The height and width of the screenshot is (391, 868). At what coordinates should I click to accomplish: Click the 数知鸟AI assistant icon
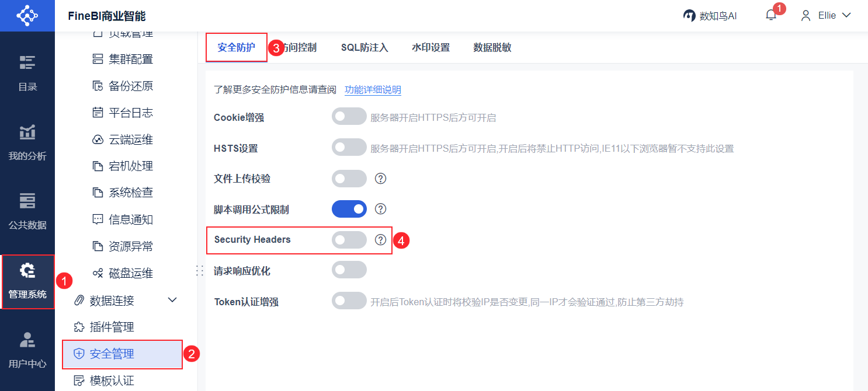click(689, 16)
